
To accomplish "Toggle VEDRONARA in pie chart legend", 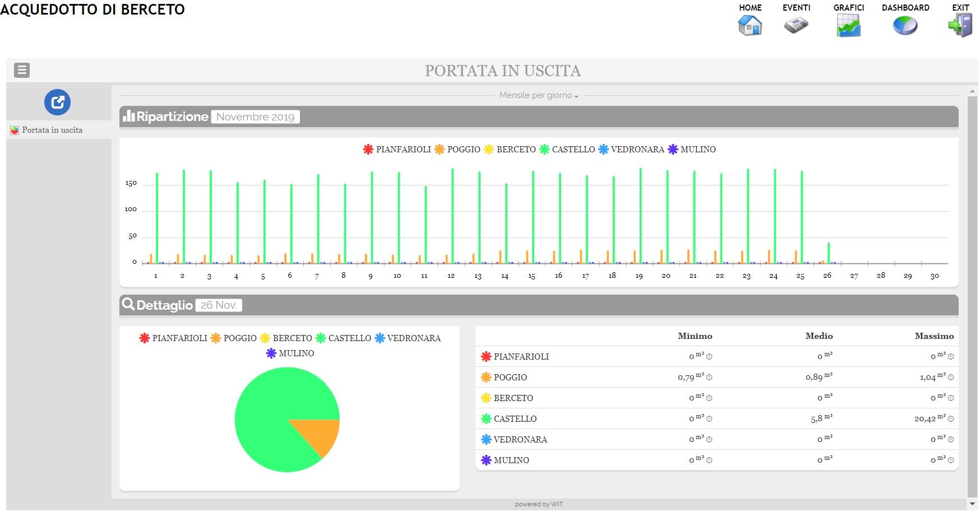I will (x=408, y=338).
